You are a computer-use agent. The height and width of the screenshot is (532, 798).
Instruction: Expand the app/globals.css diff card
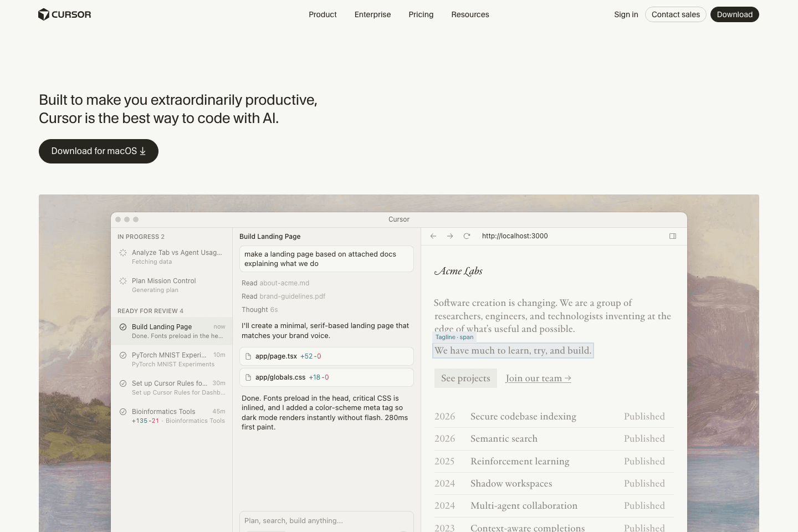point(326,377)
